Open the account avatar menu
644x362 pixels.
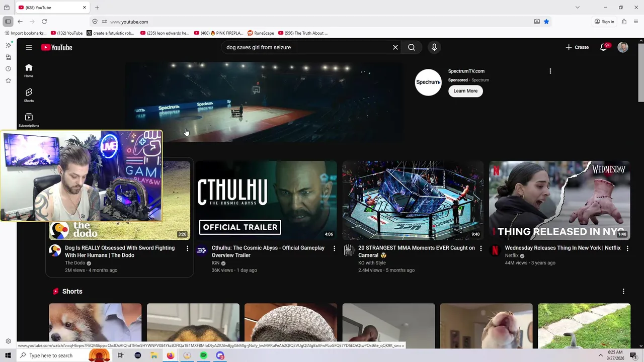[x=623, y=47]
